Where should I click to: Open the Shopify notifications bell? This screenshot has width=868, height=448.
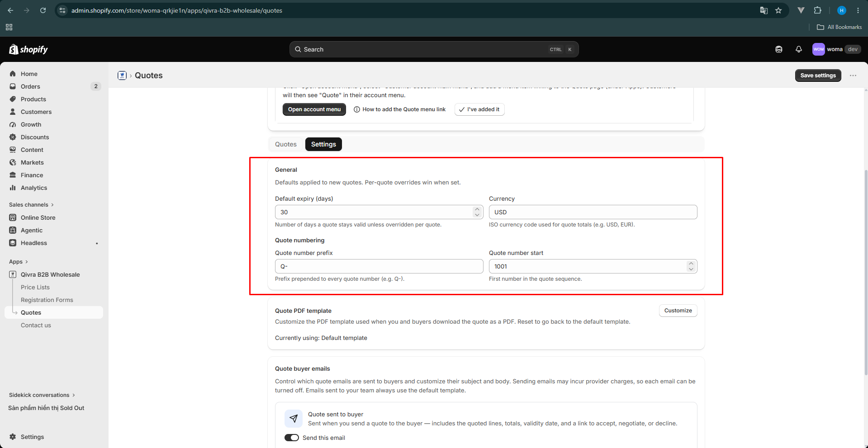click(798, 49)
